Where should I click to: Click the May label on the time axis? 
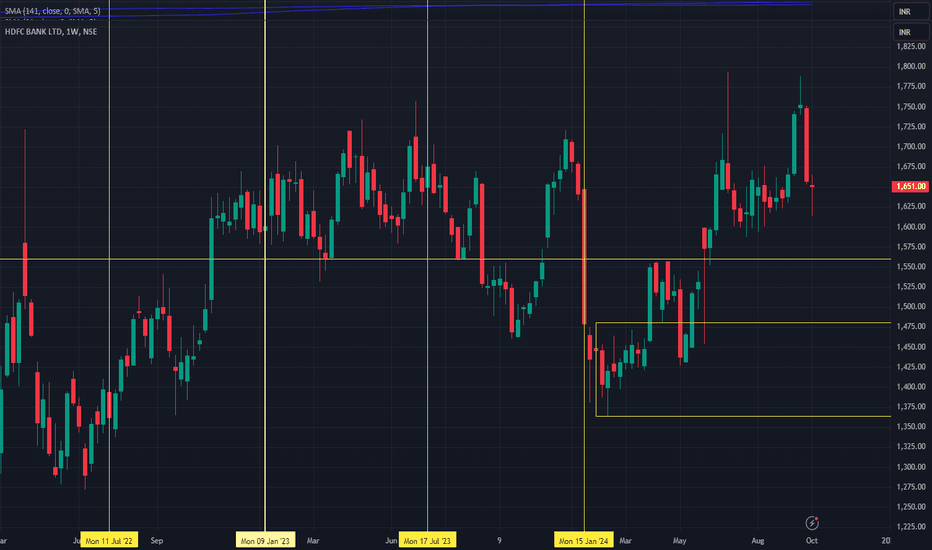[x=679, y=540]
